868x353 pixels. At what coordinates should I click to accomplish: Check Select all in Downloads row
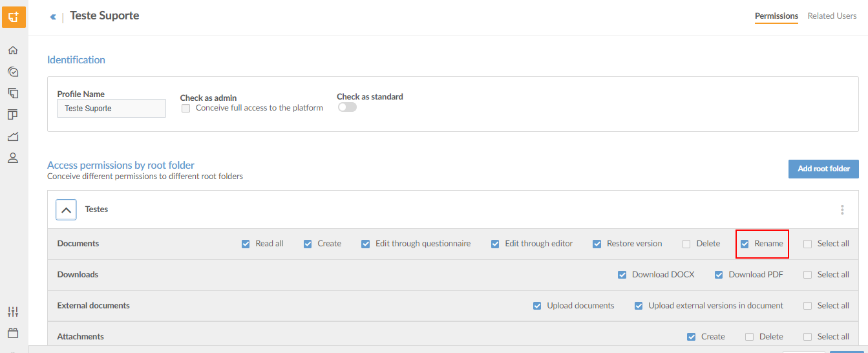coord(807,275)
